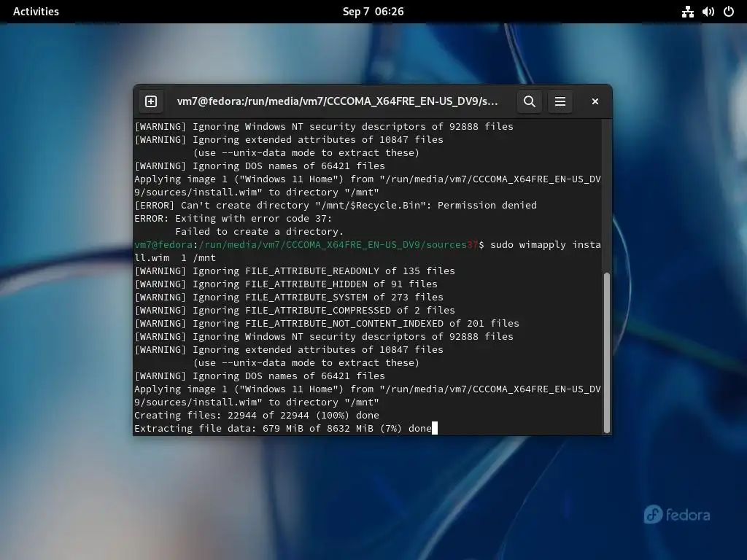
Task: Open the terminal hamburger menu
Action: (560, 101)
